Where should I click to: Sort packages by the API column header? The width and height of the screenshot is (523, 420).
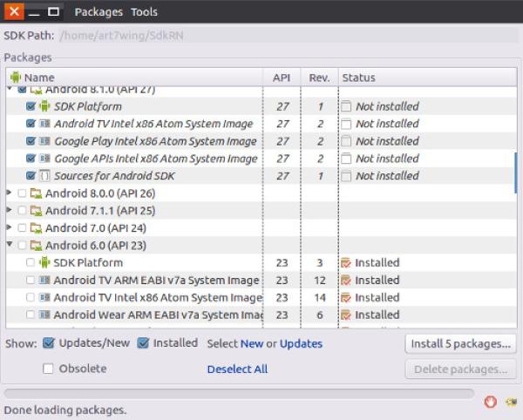click(x=281, y=78)
